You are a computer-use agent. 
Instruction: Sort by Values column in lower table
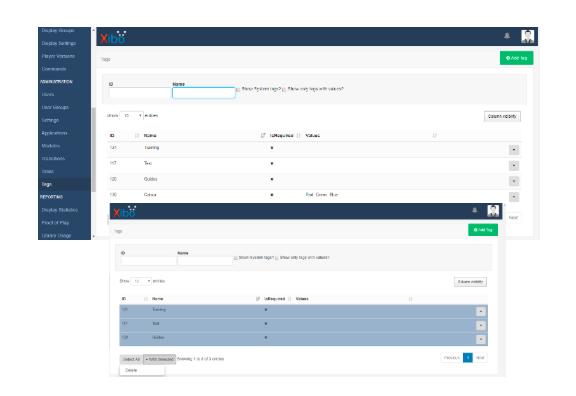353,299
